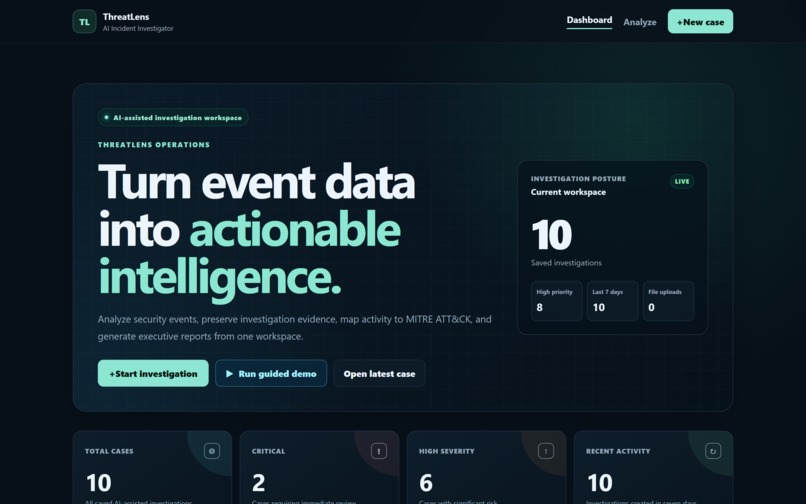Click the AI-assisted investigation workspace badge
The width and height of the screenshot is (806, 504).
pos(173,118)
